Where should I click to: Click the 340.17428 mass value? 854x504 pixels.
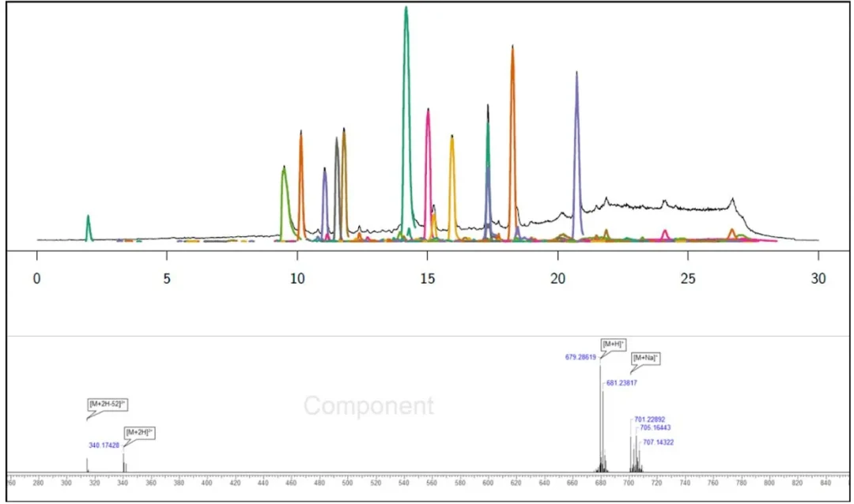pyautogui.click(x=104, y=446)
